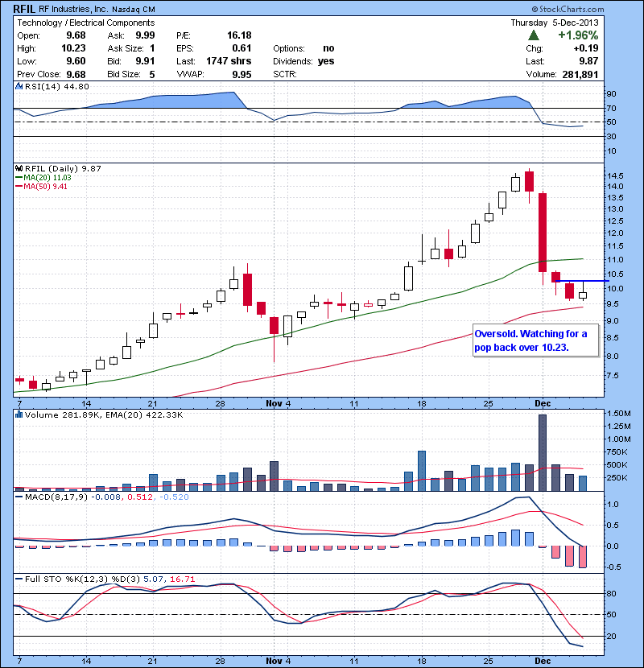Click the Dividends value yes

tap(326, 61)
